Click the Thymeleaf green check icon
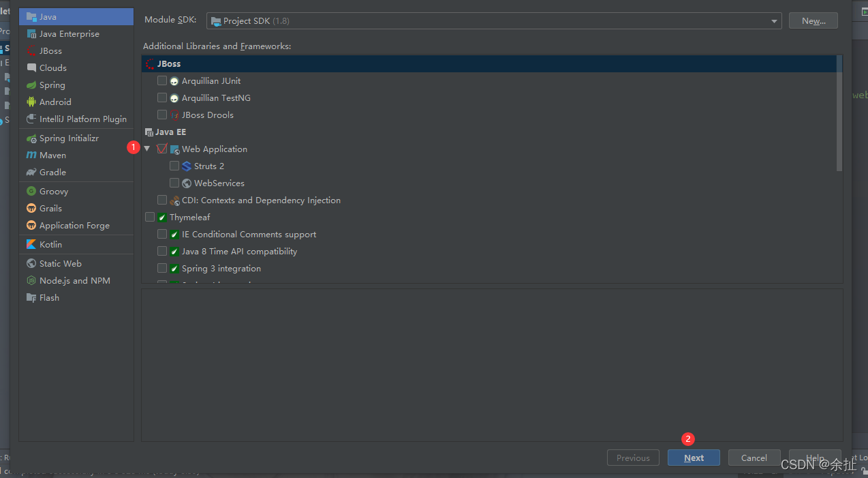This screenshot has height=478, width=868. click(x=162, y=217)
